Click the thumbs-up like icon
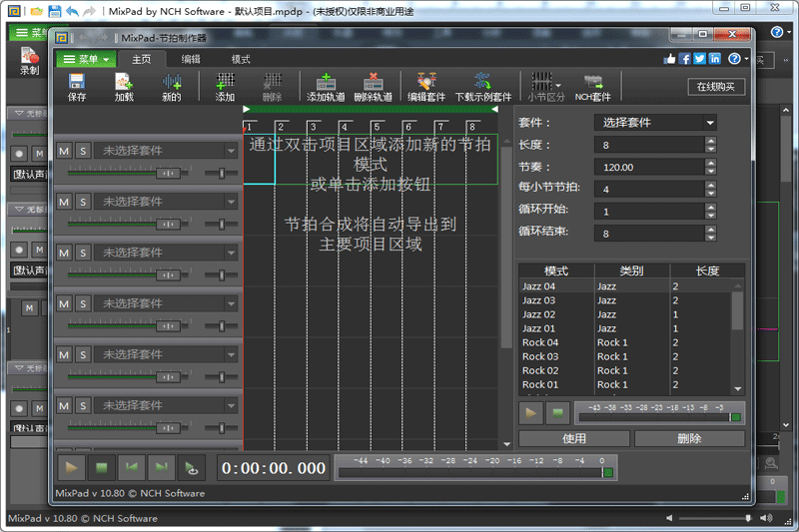The width and height of the screenshot is (799, 532). 669,59
